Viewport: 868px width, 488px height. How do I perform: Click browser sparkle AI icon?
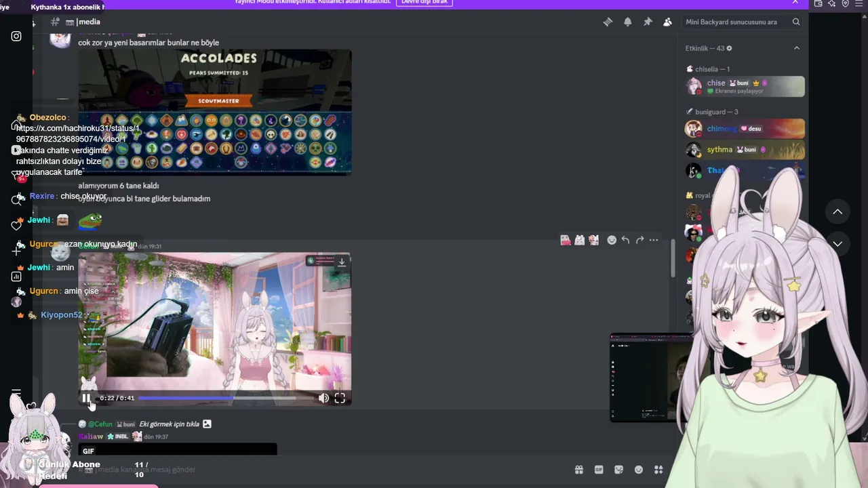[x=831, y=3]
